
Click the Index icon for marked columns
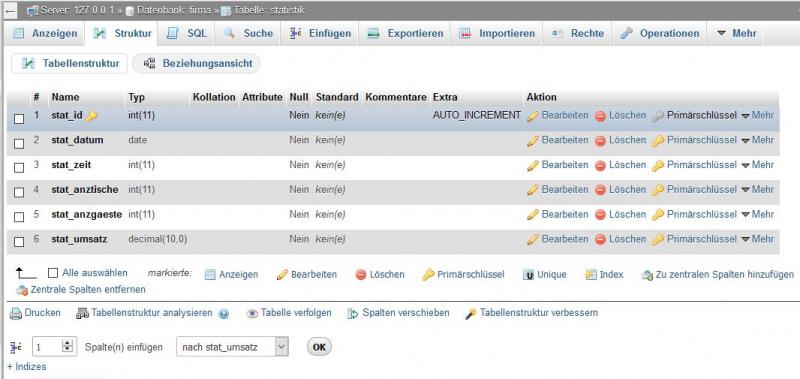click(x=591, y=275)
